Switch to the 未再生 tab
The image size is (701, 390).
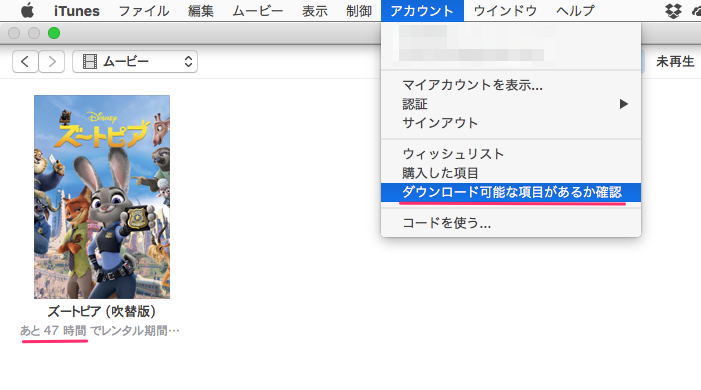(x=675, y=61)
